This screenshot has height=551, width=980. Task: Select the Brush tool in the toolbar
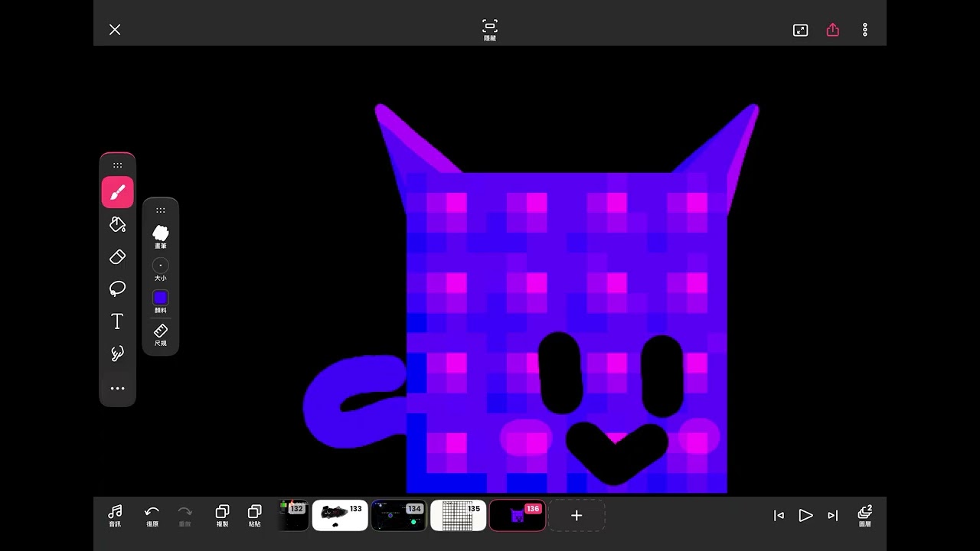[x=117, y=193]
